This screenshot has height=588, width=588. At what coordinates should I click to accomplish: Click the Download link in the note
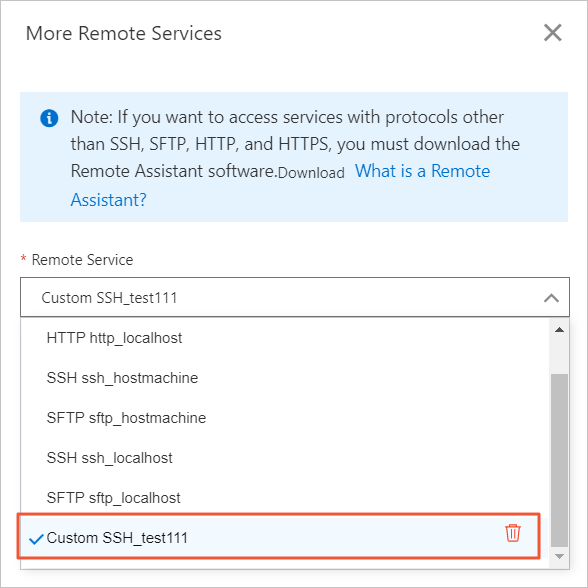click(311, 173)
